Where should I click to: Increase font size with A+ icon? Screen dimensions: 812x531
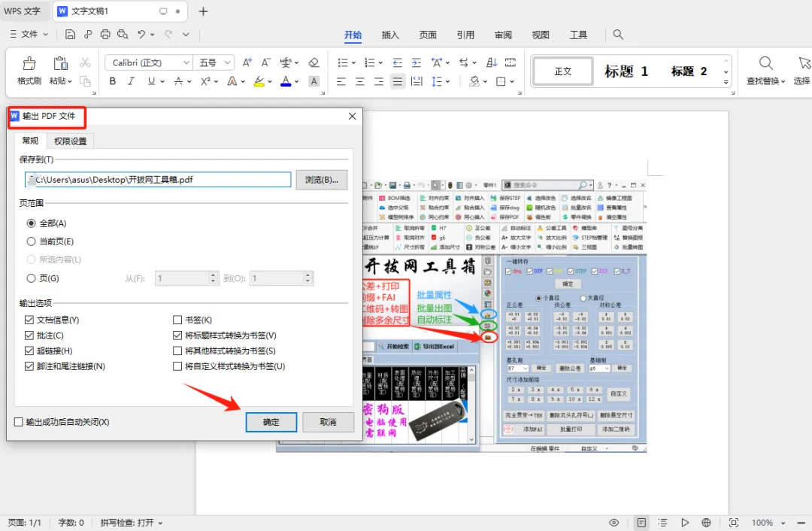pyautogui.click(x=247, y=62)
